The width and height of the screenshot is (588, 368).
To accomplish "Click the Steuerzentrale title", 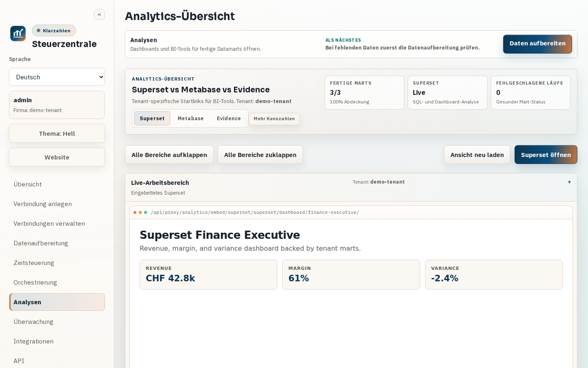I will coord(64,44).
